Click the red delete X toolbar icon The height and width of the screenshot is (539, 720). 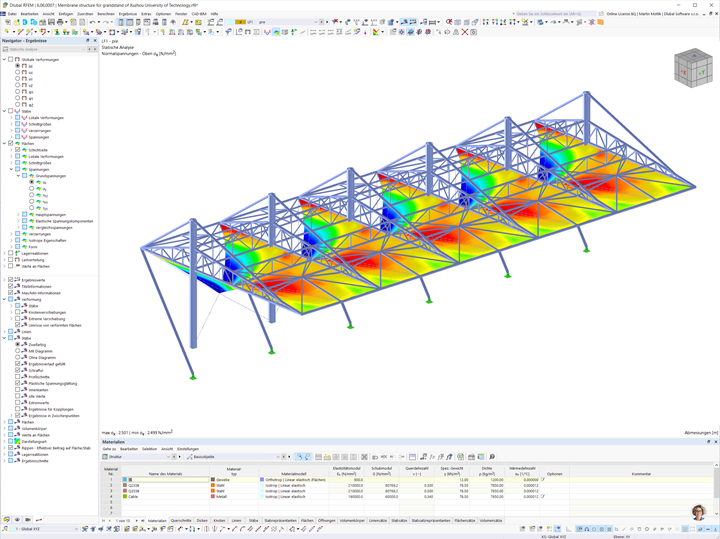click(x=465, y=32)
